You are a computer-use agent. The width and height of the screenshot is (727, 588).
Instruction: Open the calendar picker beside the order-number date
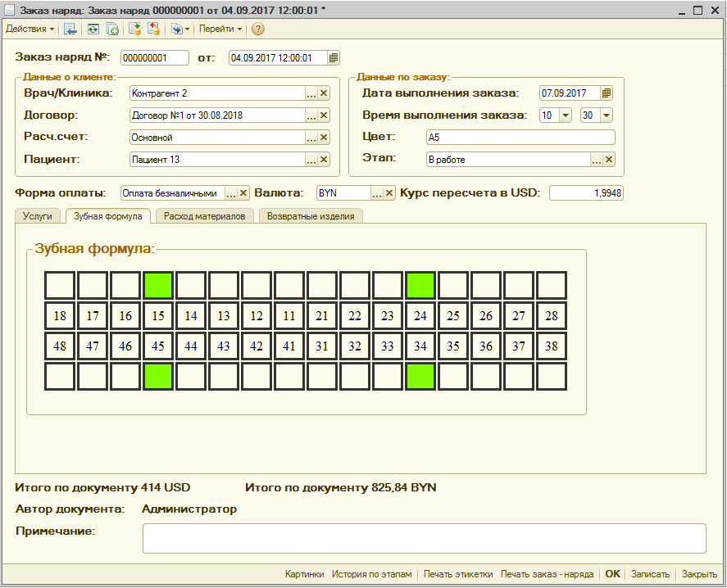pos(334,58)
